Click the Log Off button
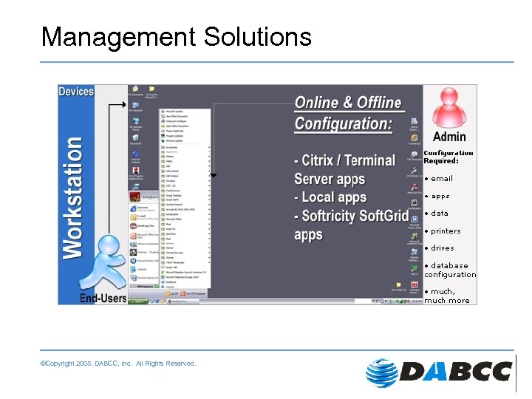This screenshot has height=399, width=532. tap(171, 293)
